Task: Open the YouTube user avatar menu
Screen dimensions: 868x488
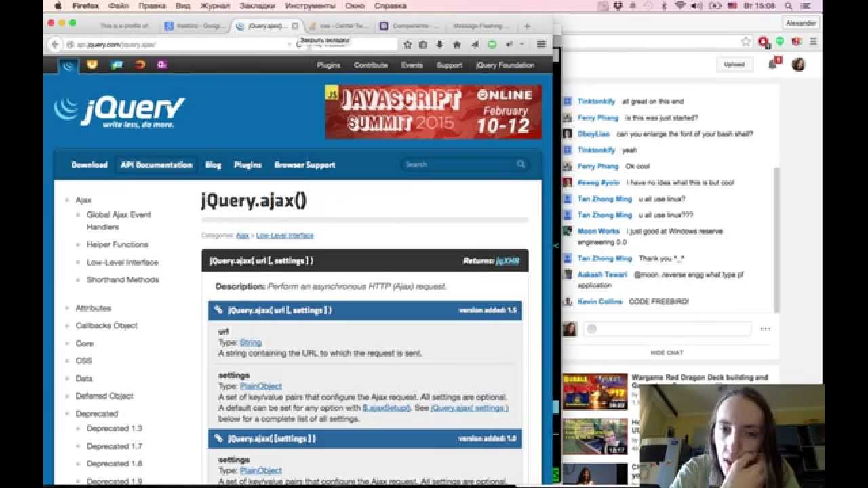Action: tap(798, 64)
